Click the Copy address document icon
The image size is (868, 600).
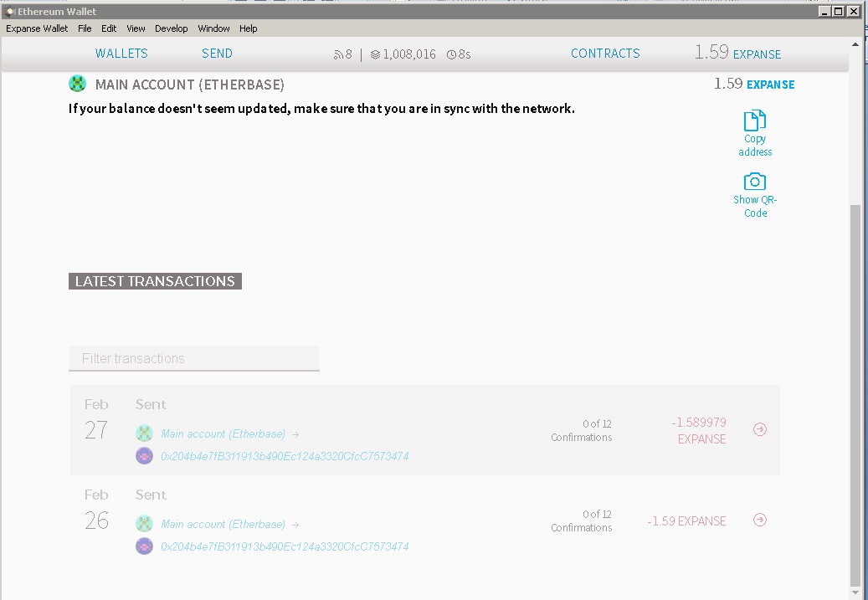click(x=755, y=121)
